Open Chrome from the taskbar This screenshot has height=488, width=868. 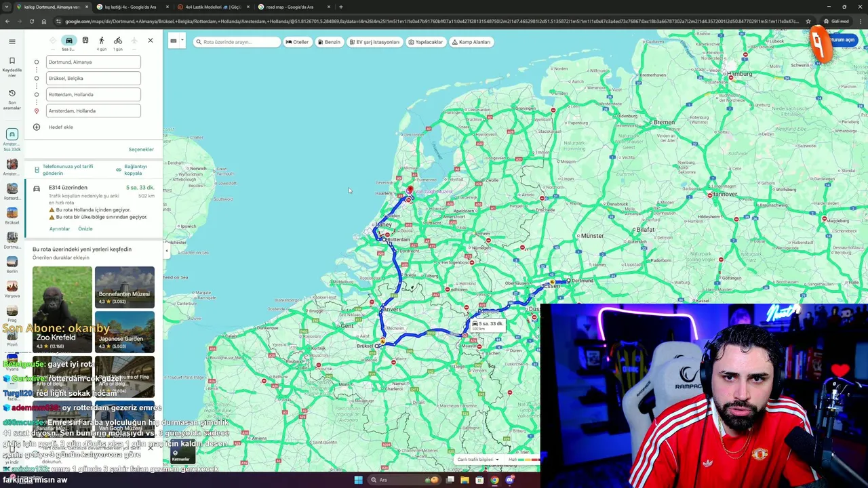(494, 480)
